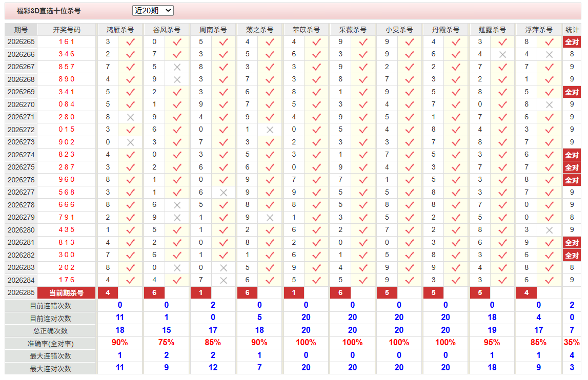The image size is (588, 380).
Task: Click the 准确率(全对率) row label
Action: [50, 344]
